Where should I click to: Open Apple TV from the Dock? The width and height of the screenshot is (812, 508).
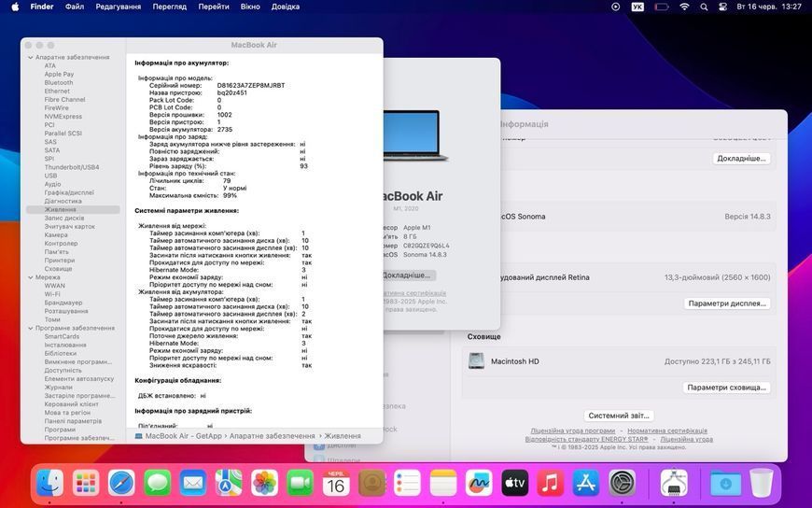(x=515, y=484)
